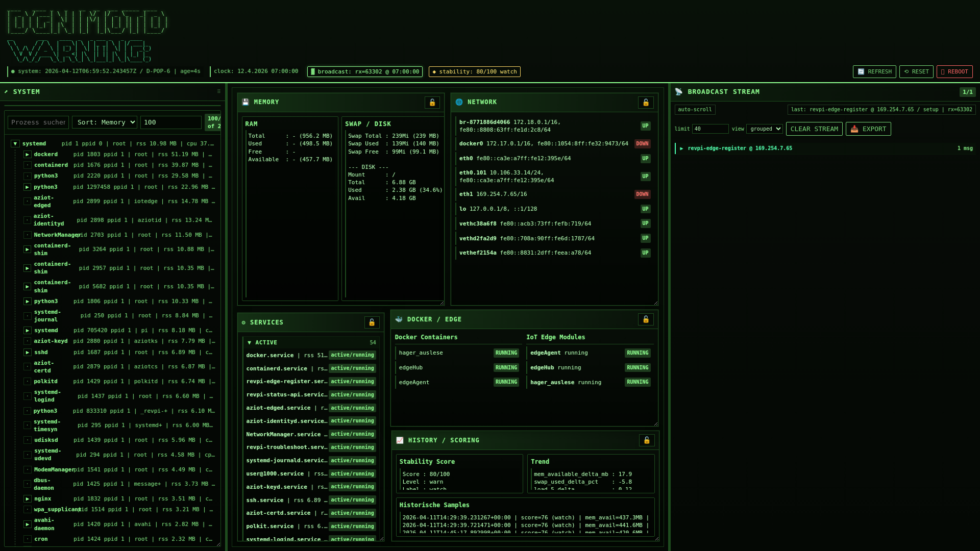Select the NetworkManager process row
The width and height of the screenshot is (980, 551).
pos(119,235)
